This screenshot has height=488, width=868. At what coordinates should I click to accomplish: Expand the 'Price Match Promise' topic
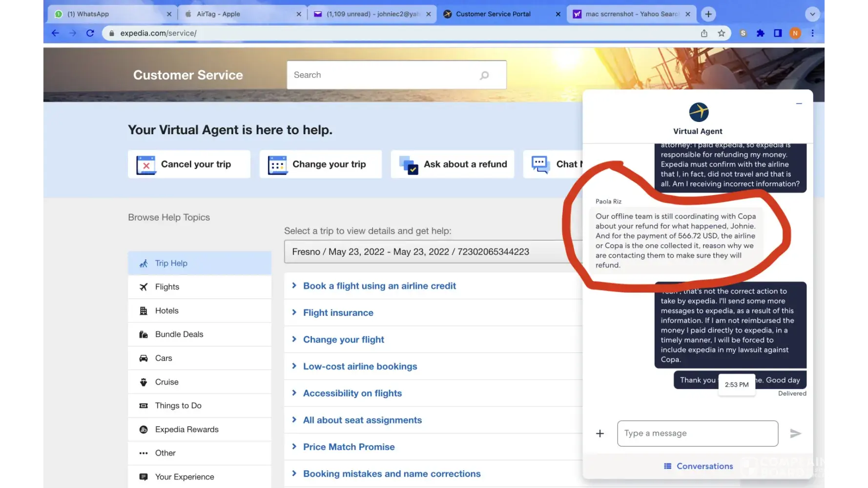[x=349, y=447]
